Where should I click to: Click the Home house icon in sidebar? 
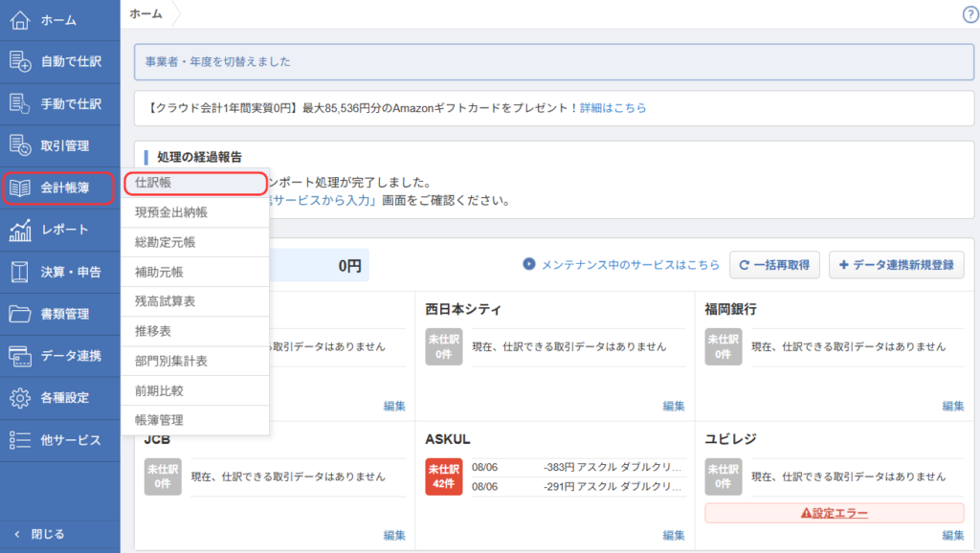(x=20, y=20)
